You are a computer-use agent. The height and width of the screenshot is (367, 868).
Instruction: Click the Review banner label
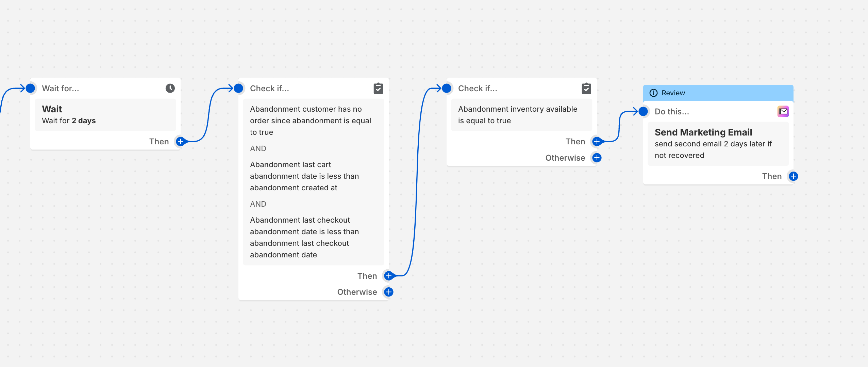point(673,93)
